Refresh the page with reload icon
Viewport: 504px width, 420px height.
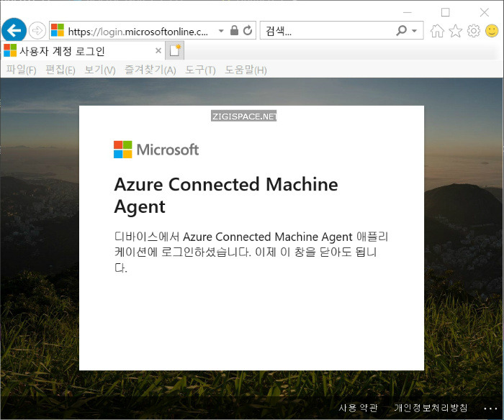(x=248, y=31)
